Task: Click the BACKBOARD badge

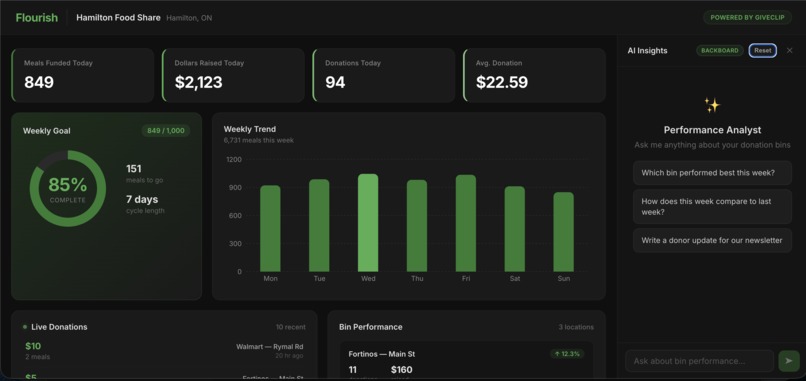Action: [x=720, y=50]
